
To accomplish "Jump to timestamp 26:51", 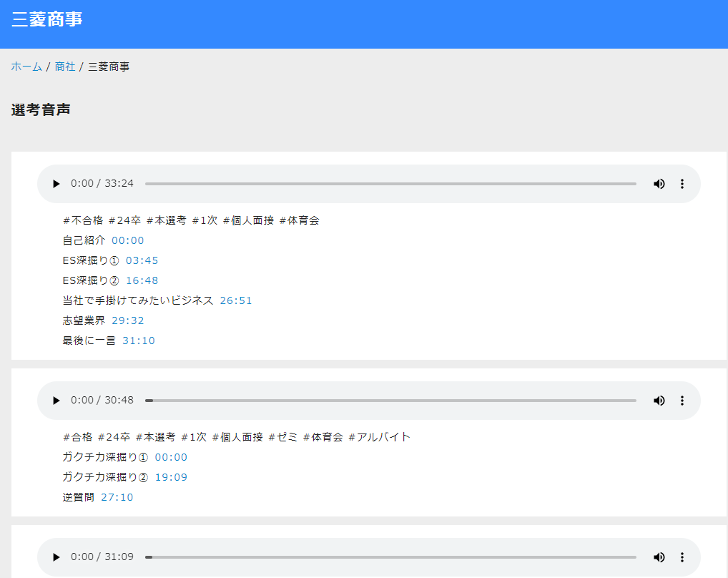I will pyautogui.click(x=236, y=300).
